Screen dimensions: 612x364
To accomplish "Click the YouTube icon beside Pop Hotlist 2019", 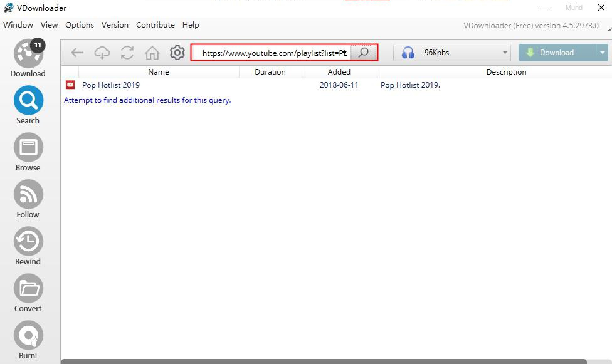I will pyautogui.click(x=70, y=85).
